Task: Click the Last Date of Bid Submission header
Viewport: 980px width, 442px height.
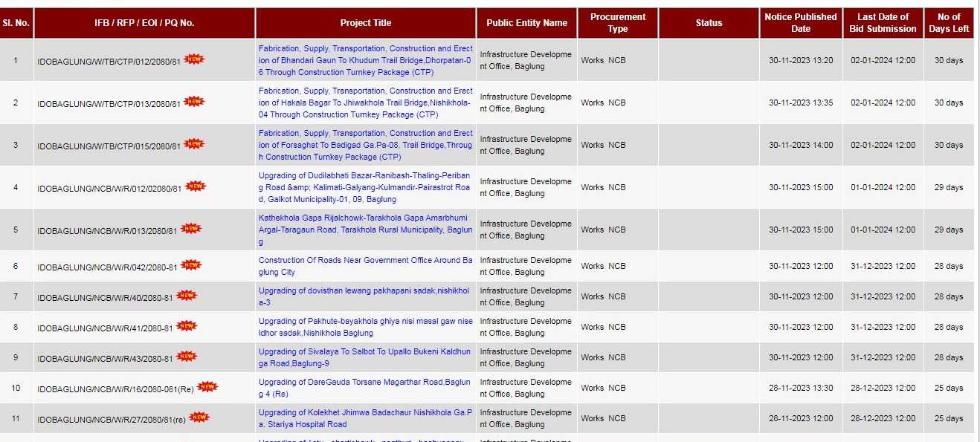Action: click(x=883, y=23)
